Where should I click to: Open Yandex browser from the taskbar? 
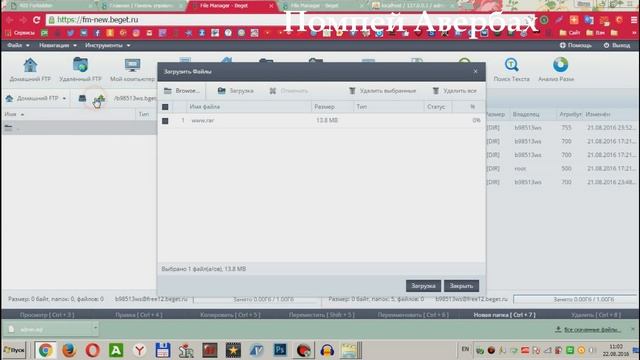tap(140, 350)
